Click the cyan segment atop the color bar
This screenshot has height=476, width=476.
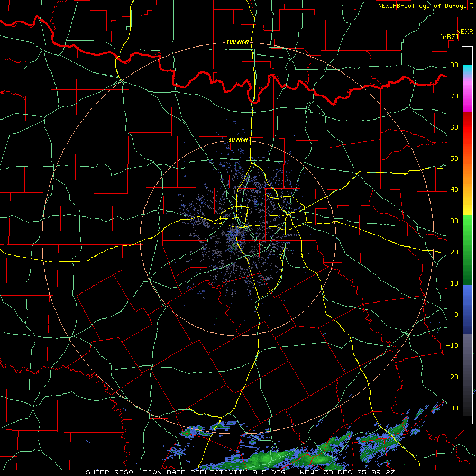pyautogui.click(x=467, y=70)
